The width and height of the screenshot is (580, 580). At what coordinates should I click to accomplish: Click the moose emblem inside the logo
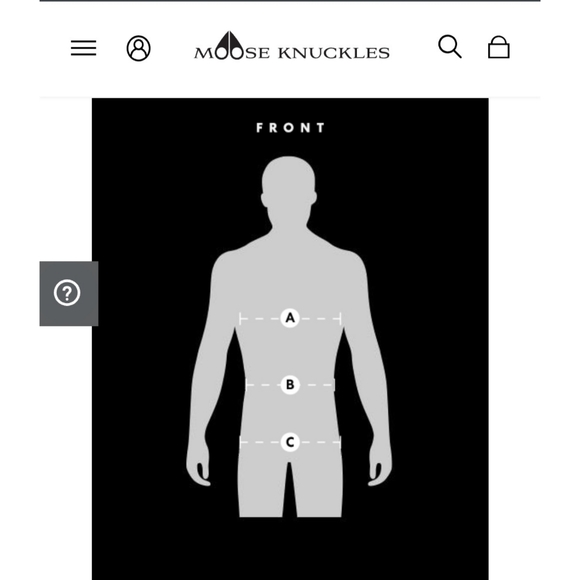tap(230, 45)
